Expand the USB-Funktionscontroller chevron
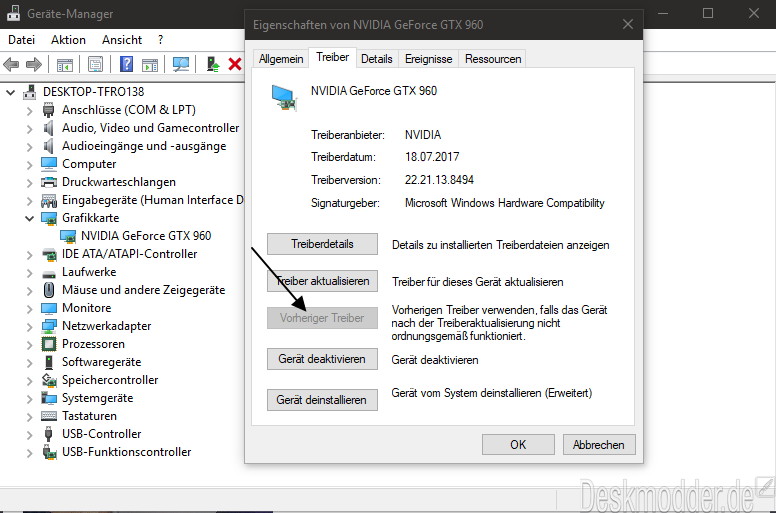This screenshot has width=776, height=513. [x=30, y=453]
